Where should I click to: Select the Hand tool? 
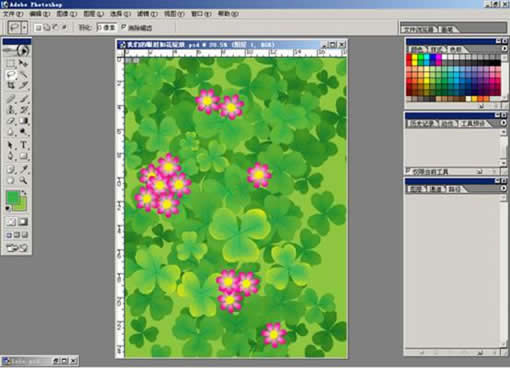11,181
